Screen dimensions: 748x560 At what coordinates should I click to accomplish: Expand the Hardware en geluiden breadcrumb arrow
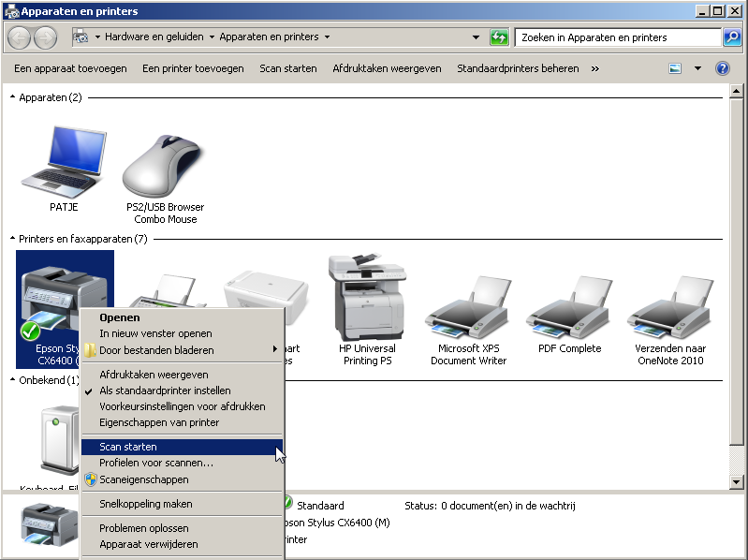click(x=212, y=37)
